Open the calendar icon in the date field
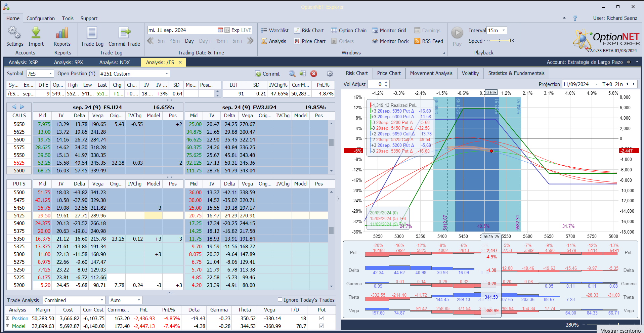Viewport: 644px width, 333px height. click(x=220, y=30)
